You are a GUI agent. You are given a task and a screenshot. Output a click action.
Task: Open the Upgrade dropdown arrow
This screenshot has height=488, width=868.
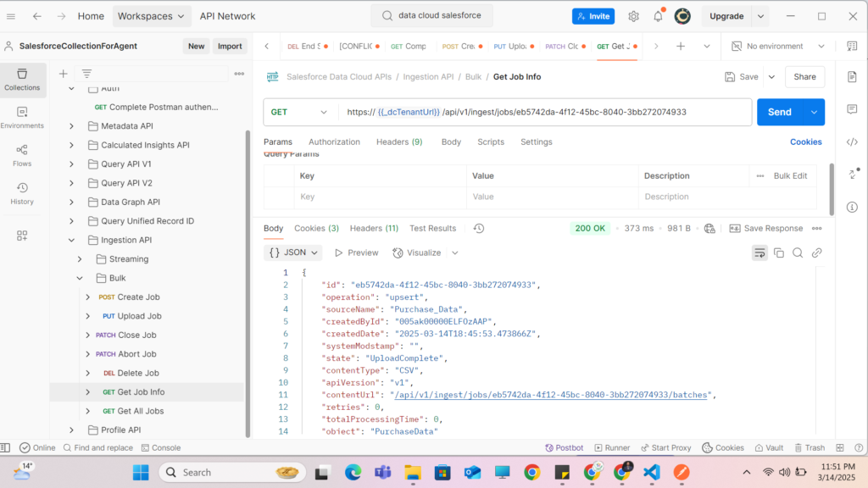760,16
